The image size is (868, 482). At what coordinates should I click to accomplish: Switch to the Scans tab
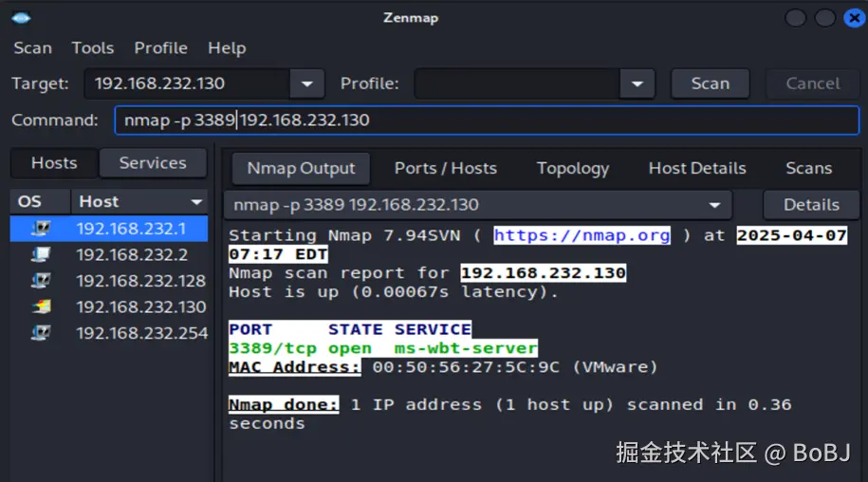click(x=809, y=168)
